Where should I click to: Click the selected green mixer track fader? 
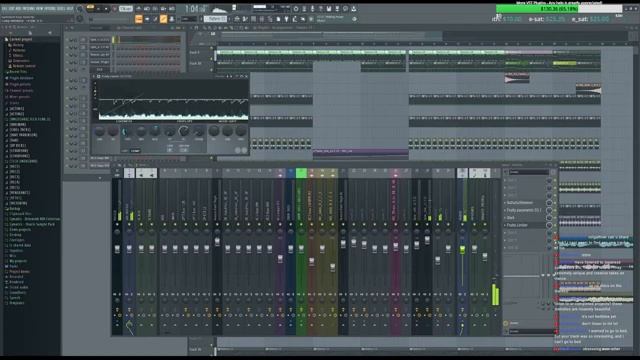(301, 248)
